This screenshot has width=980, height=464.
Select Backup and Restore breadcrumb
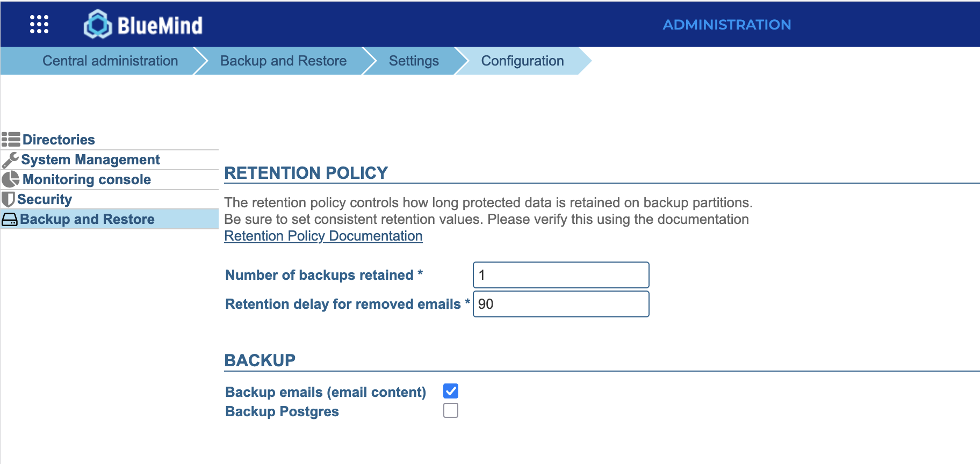click(283, 61)
